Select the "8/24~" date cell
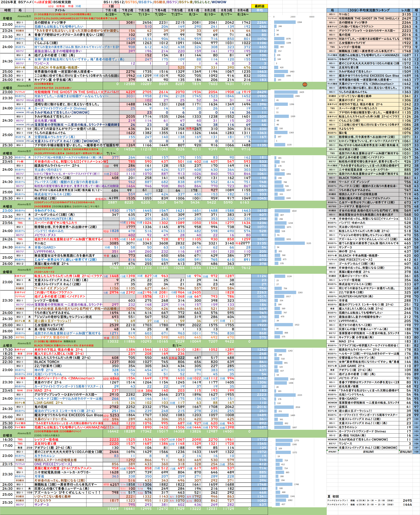420x515 pixels. tap(243, 15)
